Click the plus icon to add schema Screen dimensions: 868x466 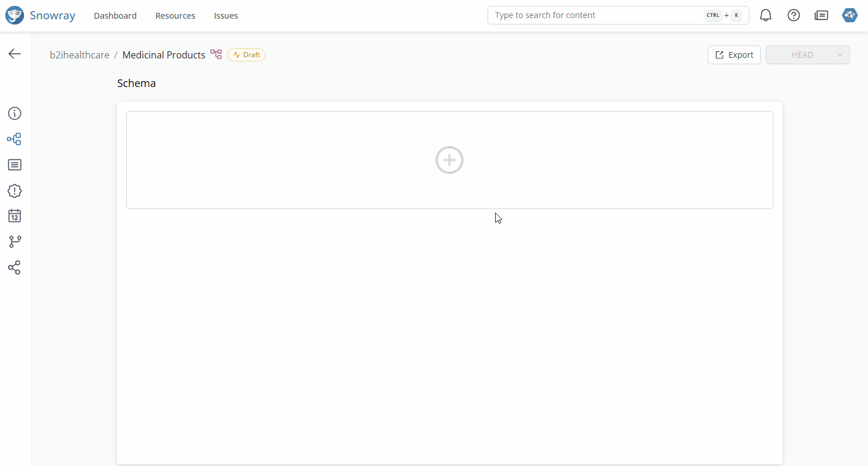click(x=449, y=160)
